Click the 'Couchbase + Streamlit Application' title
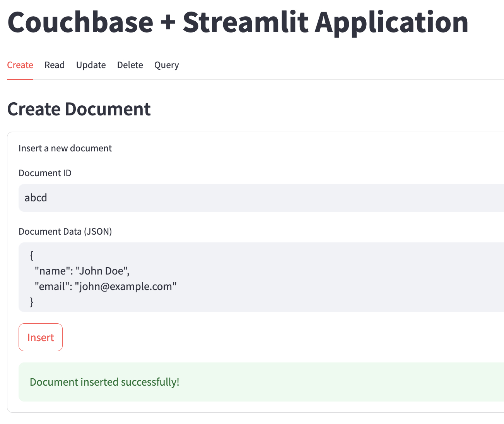Screen dimensions: 504x424 (x=238, y=22)
